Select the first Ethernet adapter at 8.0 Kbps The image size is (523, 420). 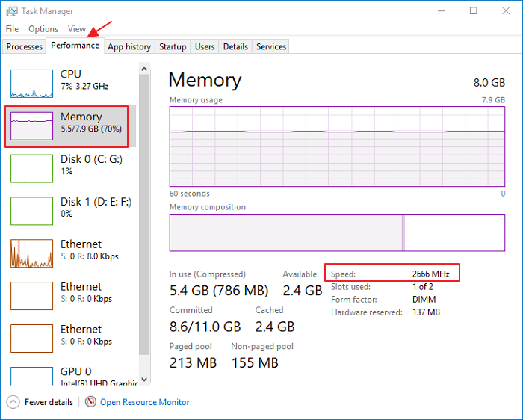(70, 253)
